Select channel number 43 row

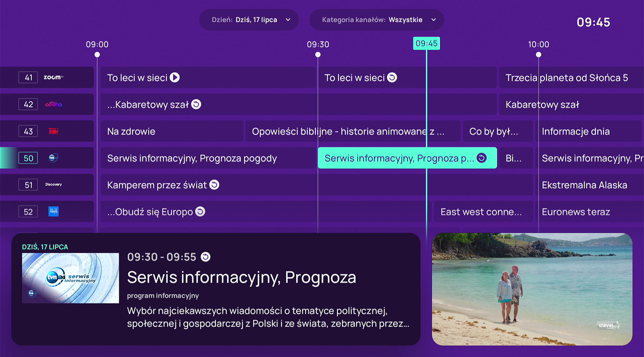(x=28, y=131)
